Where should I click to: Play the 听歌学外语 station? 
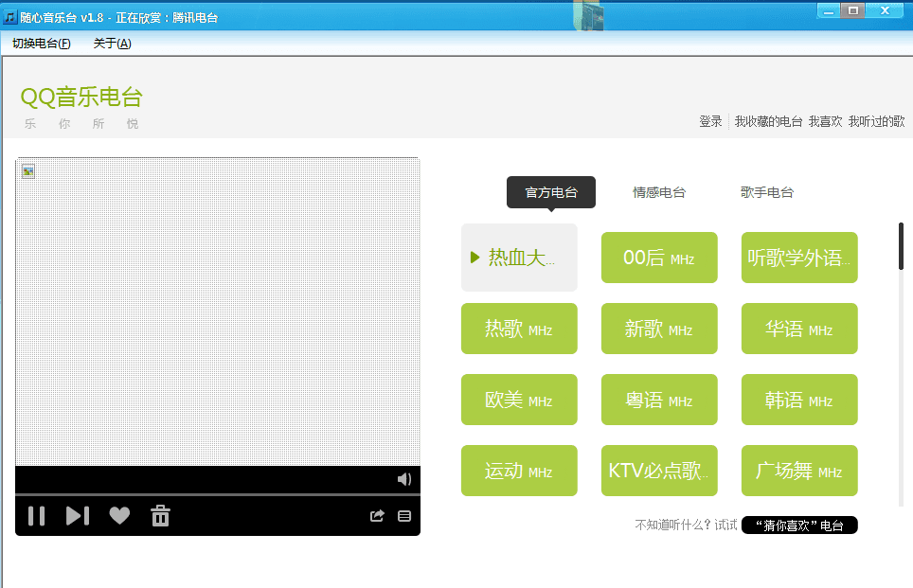click(799, 258)
